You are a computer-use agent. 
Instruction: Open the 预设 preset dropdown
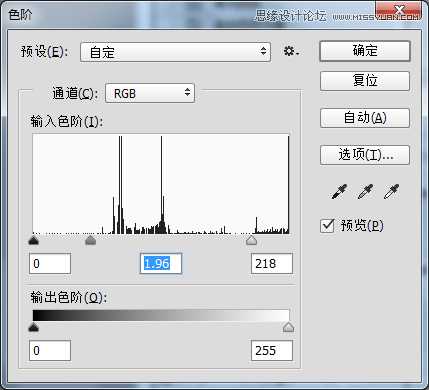[175, 52]
